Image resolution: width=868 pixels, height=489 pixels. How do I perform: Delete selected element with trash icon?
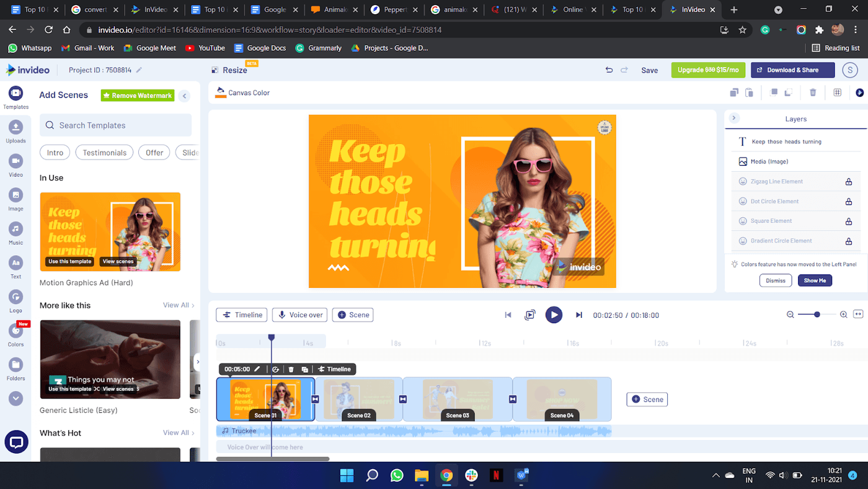(813, 92)
